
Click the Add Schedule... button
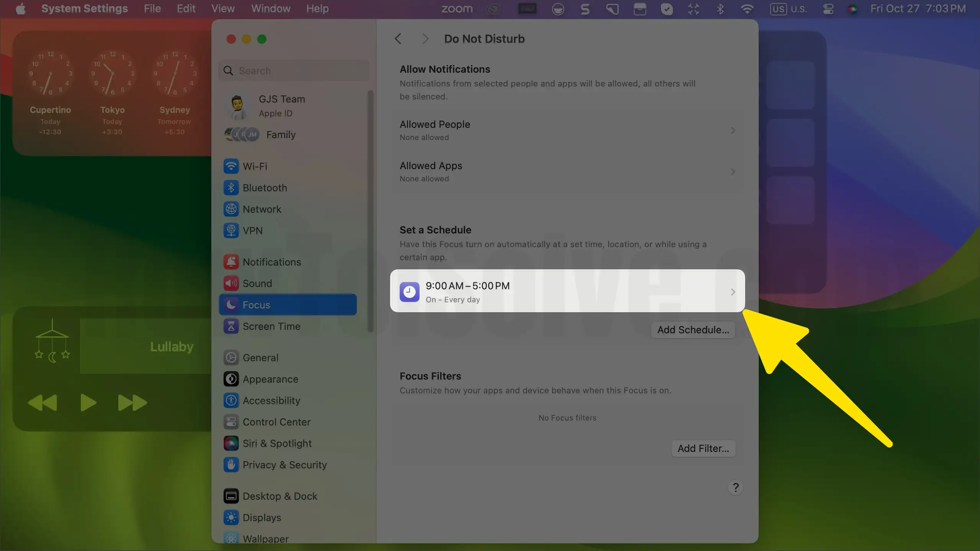pyautogui.click(x=693, y=330)
